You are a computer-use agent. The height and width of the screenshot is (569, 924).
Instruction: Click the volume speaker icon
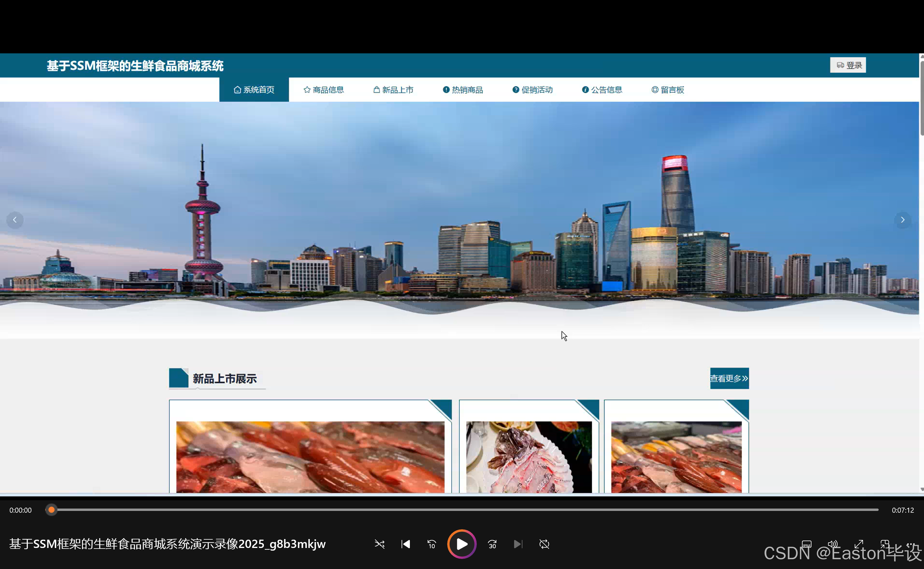(x=832, y=544)
